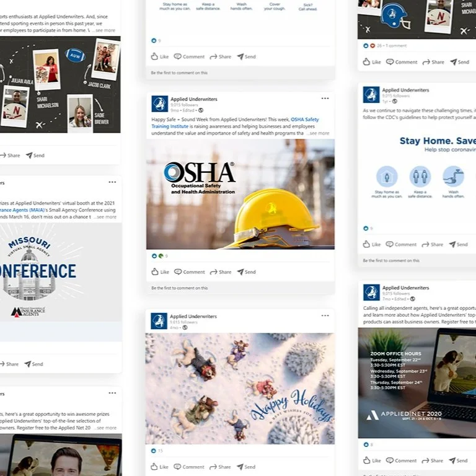The image size is (476, 476).
Task: Open the OSHA Safety Training Institute link
Action: tap(235, 123)
